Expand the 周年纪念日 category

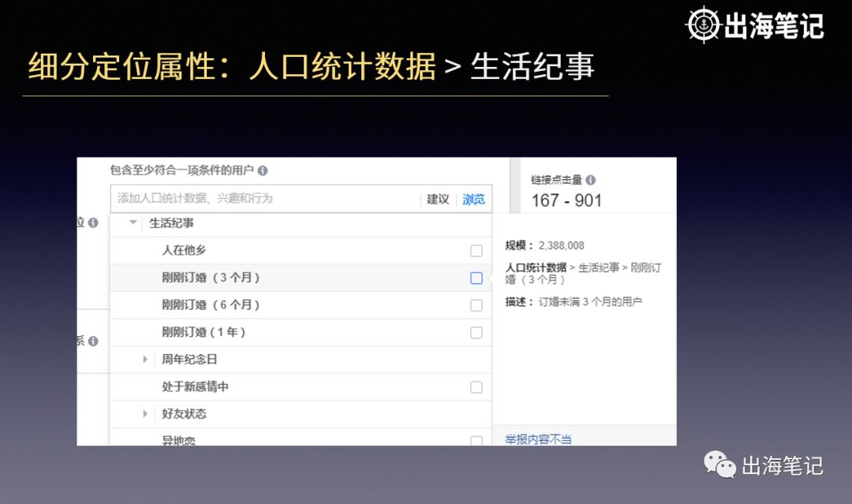coord(145,360)
